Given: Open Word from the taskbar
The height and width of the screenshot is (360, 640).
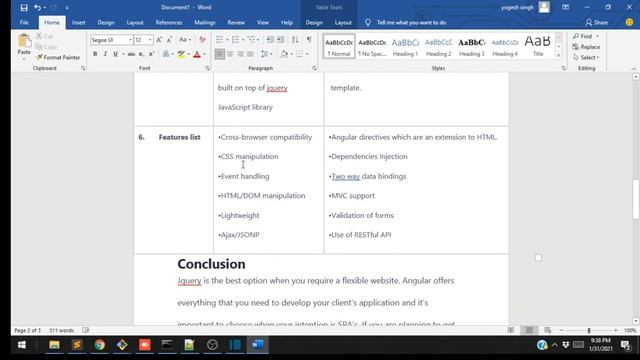Looking at the screenshot, I should tap(258, 345).
